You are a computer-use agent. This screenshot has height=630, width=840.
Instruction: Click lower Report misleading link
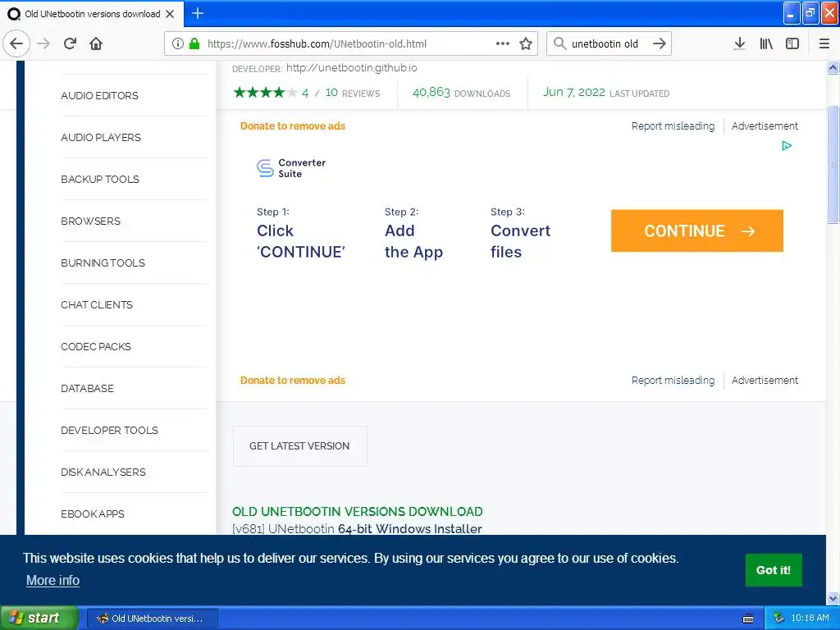tap(673, 380)
